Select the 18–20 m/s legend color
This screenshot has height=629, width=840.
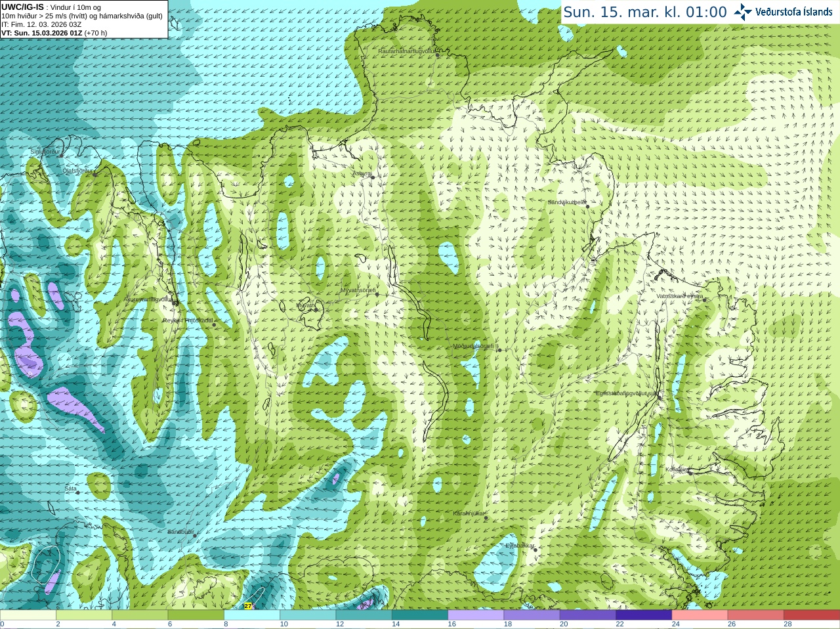[532, 615]
